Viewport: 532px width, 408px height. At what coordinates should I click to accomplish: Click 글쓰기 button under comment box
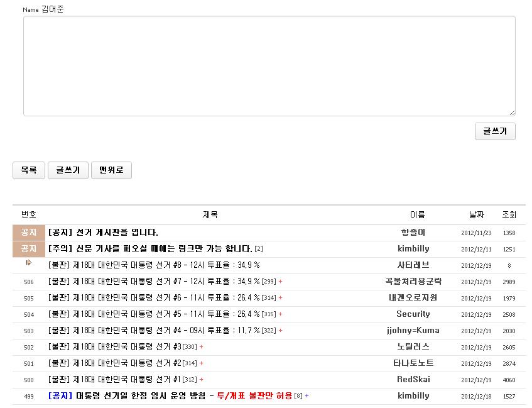click(x=495, y=131)
